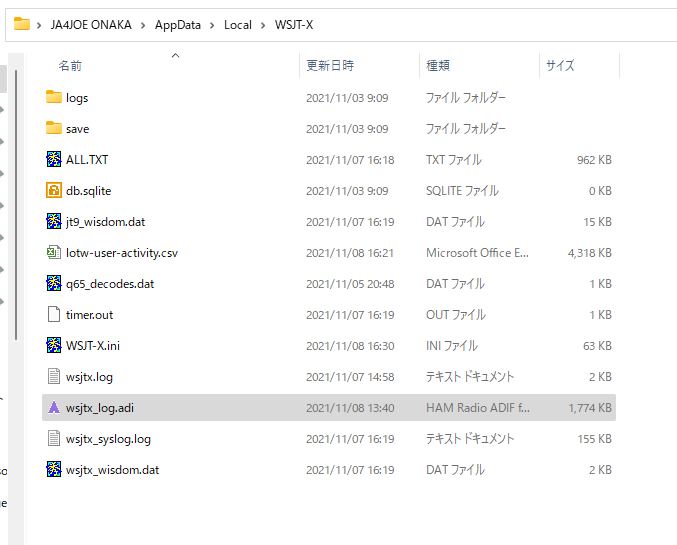
Task: Click WSJT-X breadcrumb segment
Action: [294, 25]
